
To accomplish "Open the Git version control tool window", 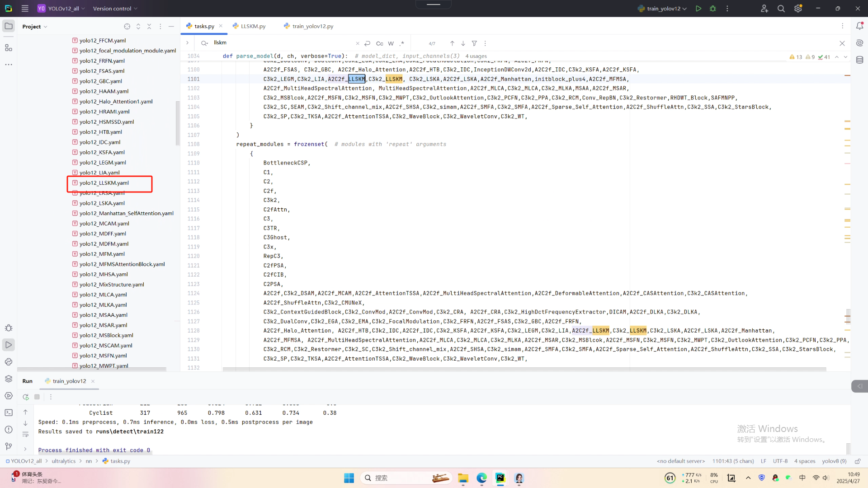I will [9, 446].
